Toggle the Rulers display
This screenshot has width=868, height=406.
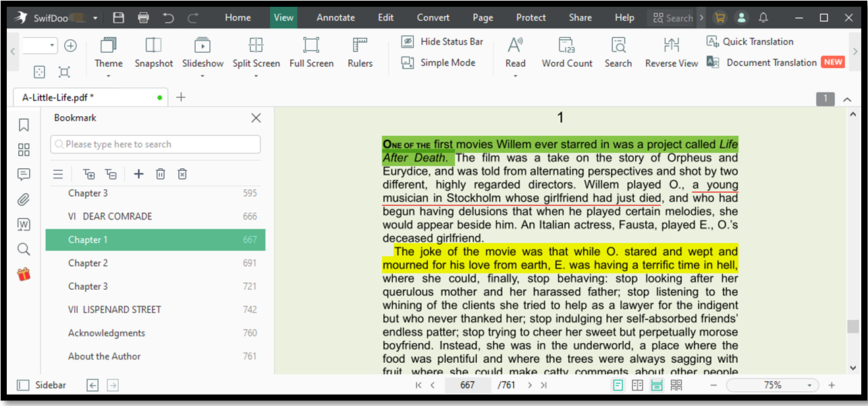[360, 53]
